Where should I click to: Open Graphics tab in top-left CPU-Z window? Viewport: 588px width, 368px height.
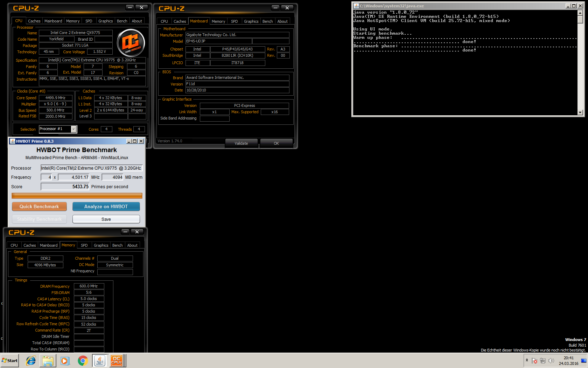point(105,21)
